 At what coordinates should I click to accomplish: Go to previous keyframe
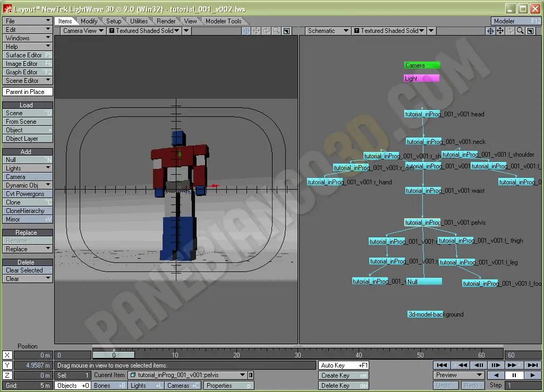460,365
